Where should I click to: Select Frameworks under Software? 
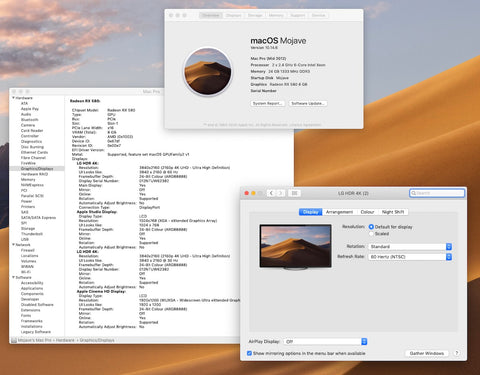32,321
